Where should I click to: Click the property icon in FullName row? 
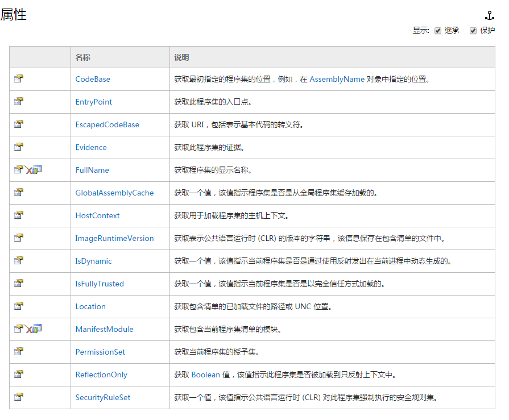coord(19,169)
